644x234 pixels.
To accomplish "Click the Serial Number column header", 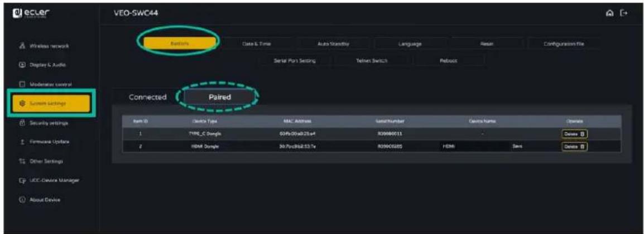I will pyautogui.click(x=389, y=121).
